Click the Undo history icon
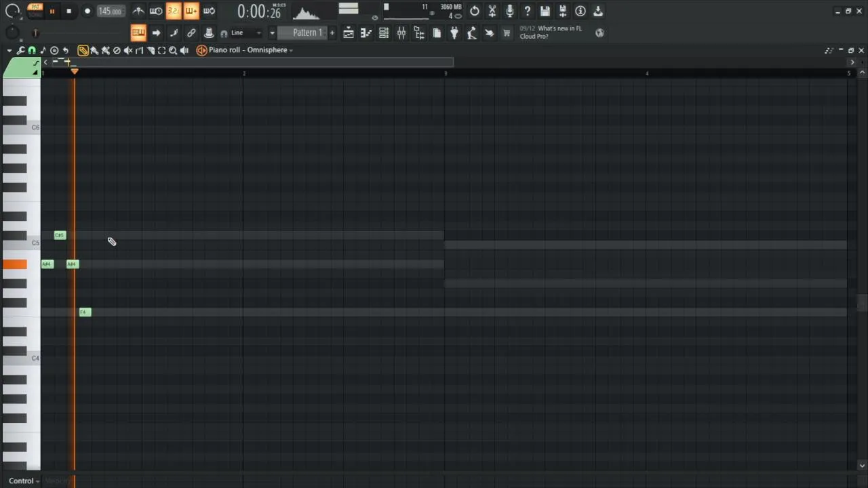 click(475, 11)
